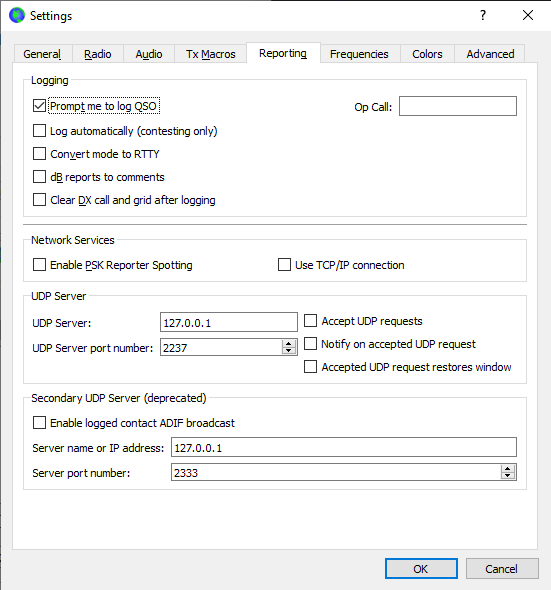Click the help question mark icon
This screenshot has width=551, height=590.
coord(483,15)
